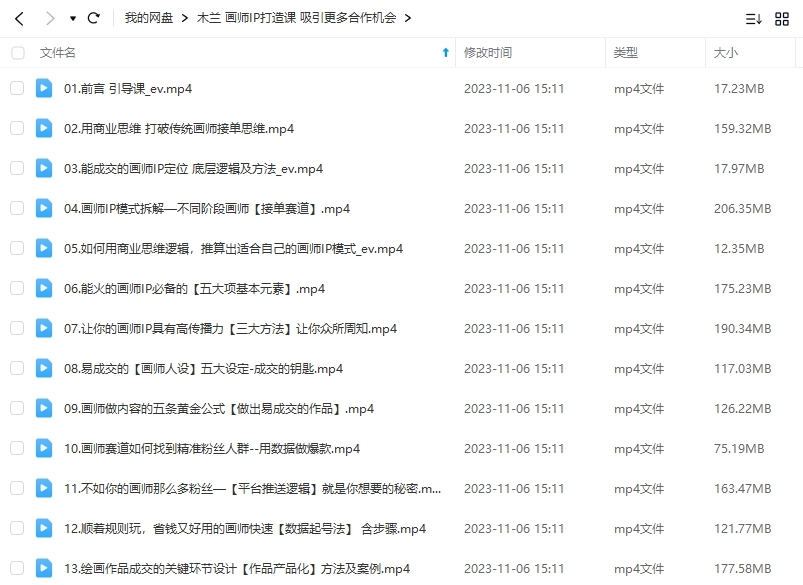Viewport: 803px width, 585px height.
Task: Click the 类型 column header
Action: pyautogui.click(x=626, y=53)
